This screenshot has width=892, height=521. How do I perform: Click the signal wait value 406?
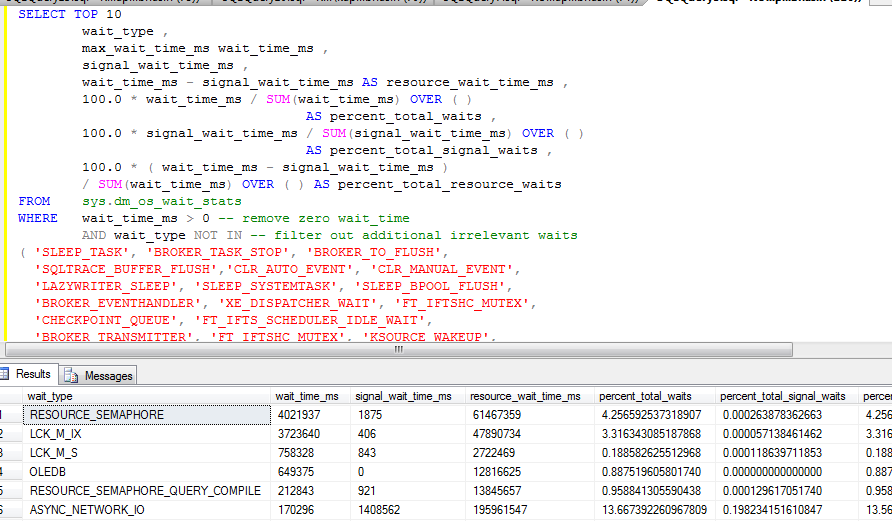pyautogui.click(x=366, y=434)
